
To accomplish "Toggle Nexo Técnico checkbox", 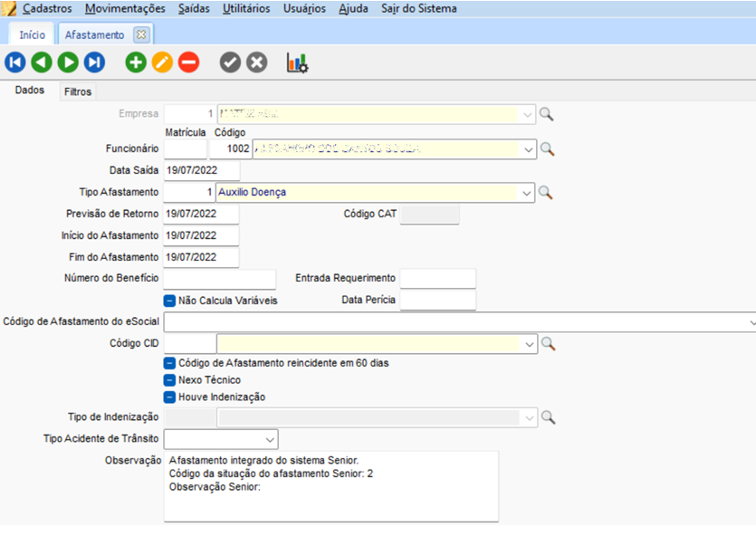I will [169, 380].
